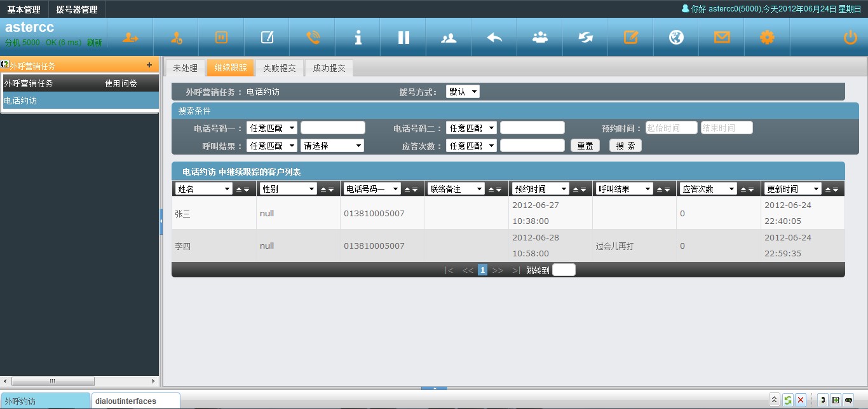Click the green refresh icon in bottom bar
868x409 pixels.
click(787, 400)
